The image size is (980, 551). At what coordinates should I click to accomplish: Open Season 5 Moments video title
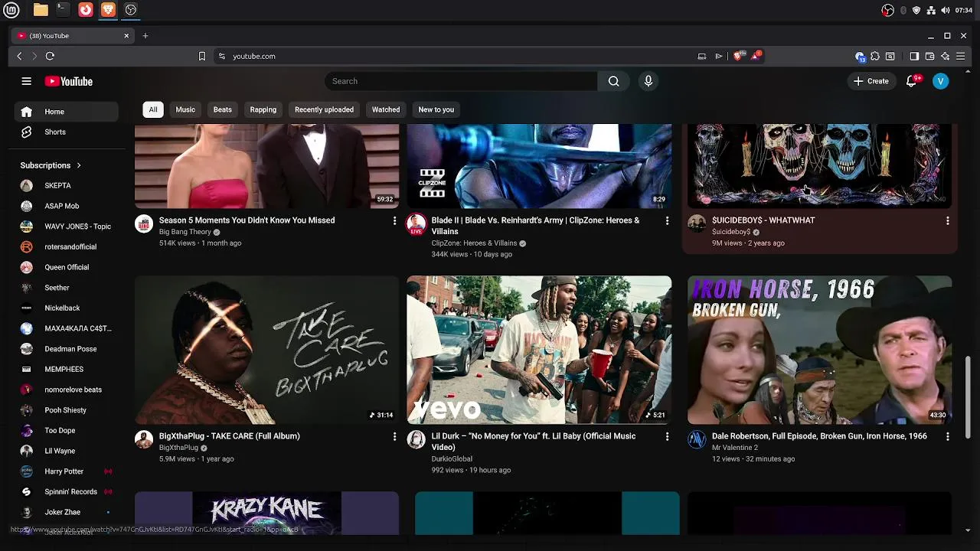point(247,220)
